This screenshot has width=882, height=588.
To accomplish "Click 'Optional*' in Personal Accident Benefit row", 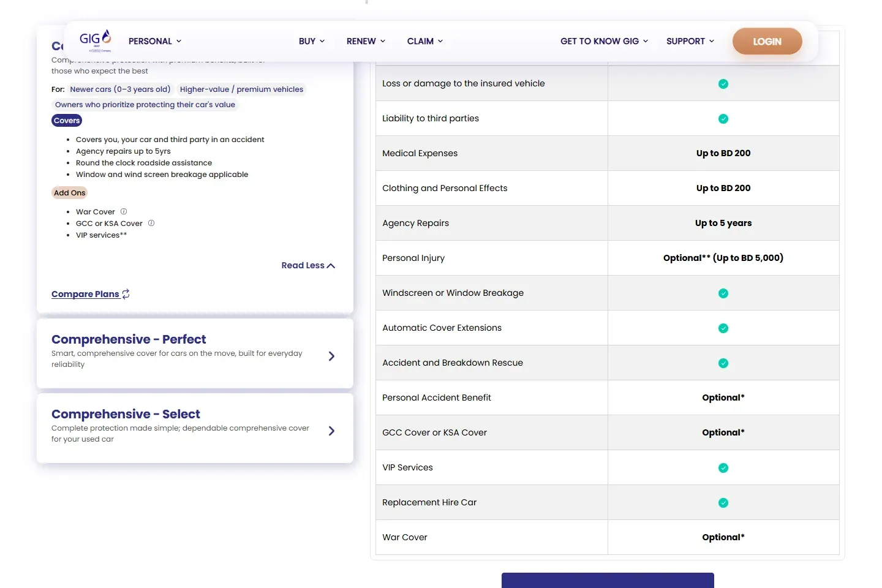I will click(x=723, y=398).
